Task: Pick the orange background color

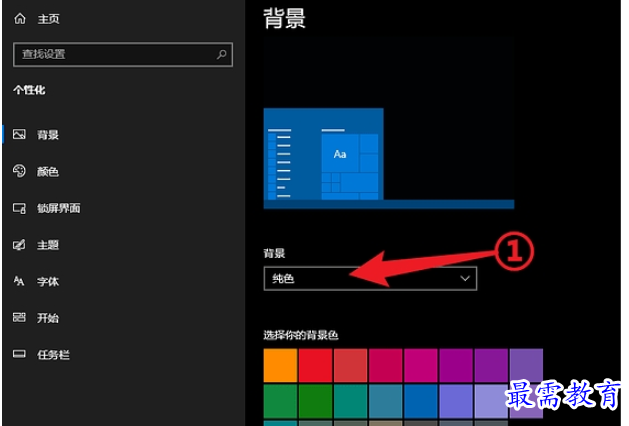Action: click(x=280, y=365)
